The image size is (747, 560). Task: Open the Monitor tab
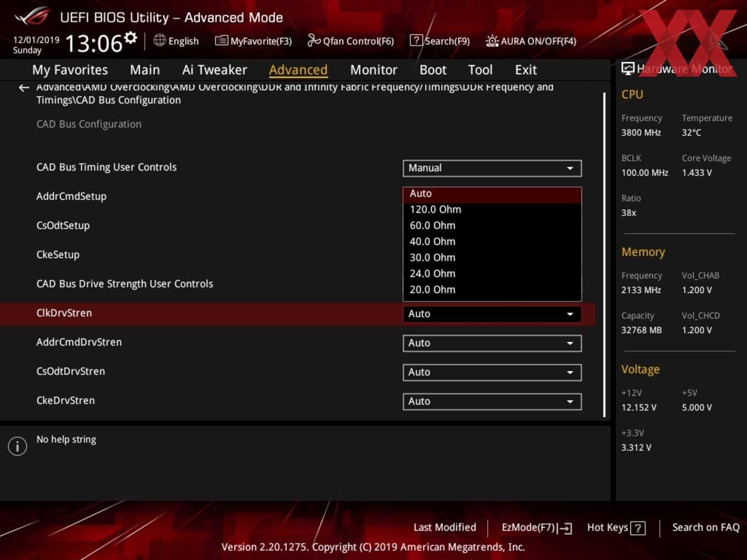pos(374,70)
